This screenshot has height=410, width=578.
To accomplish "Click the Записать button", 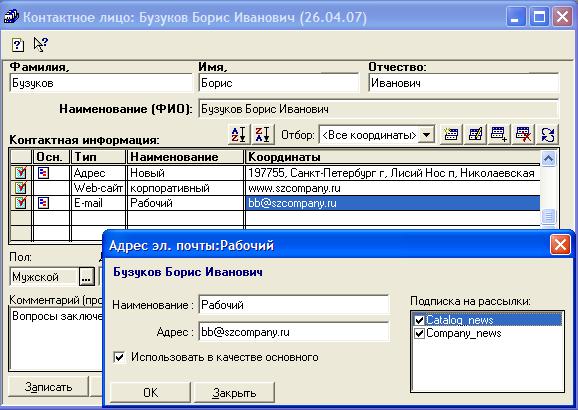I will pos(48,387).
